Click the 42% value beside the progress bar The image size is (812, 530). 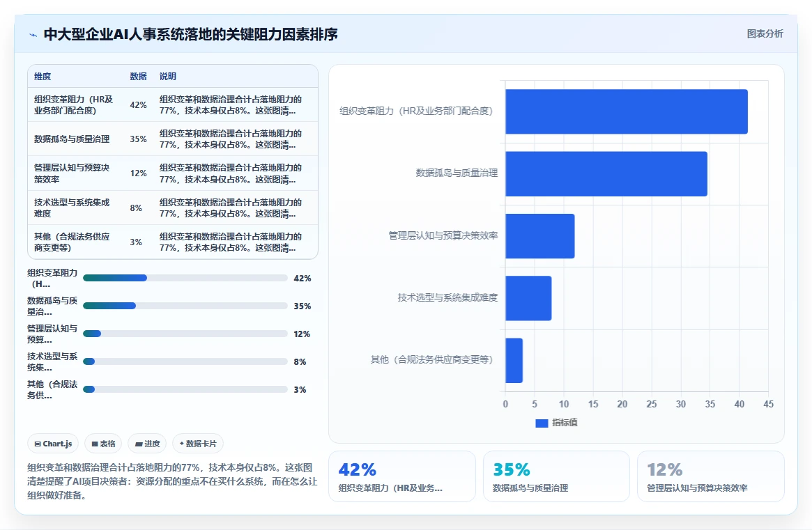(x=302, y=279)
